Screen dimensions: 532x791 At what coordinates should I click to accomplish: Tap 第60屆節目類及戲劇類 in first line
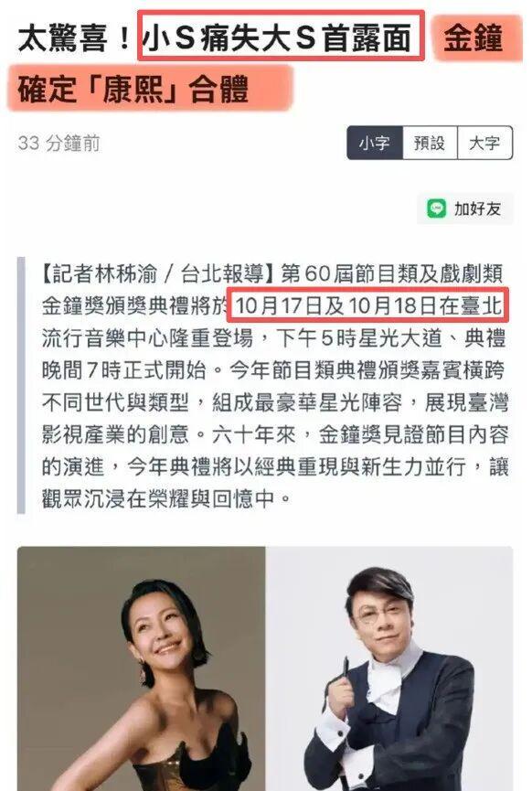pos(392,274)
